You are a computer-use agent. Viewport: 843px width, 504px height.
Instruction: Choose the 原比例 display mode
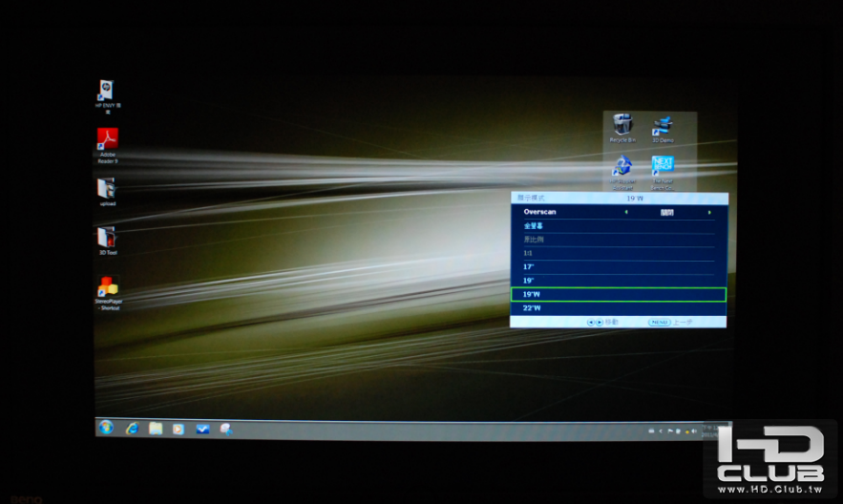(619, 240)
